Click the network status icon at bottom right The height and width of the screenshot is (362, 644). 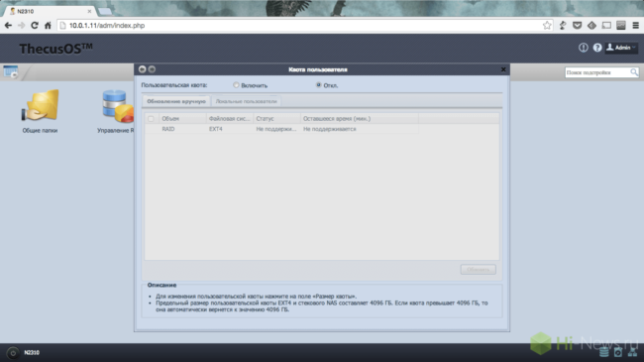pyautogui.click(x=632, y=352)
